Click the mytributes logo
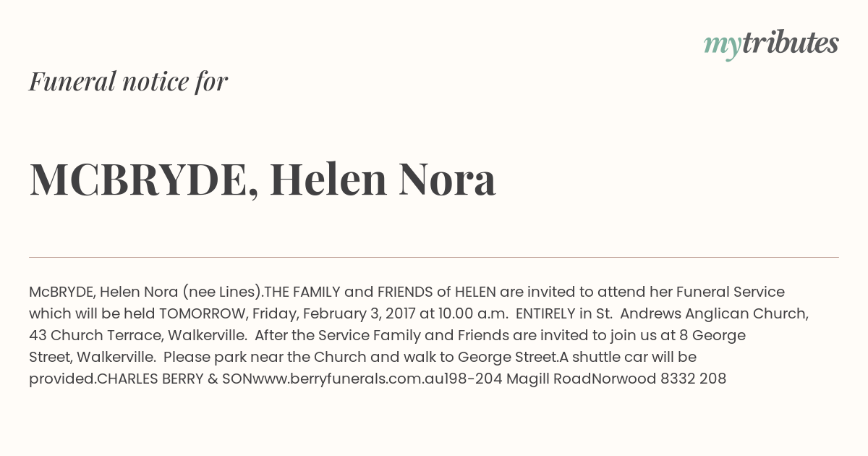 [x=771, y=43]
